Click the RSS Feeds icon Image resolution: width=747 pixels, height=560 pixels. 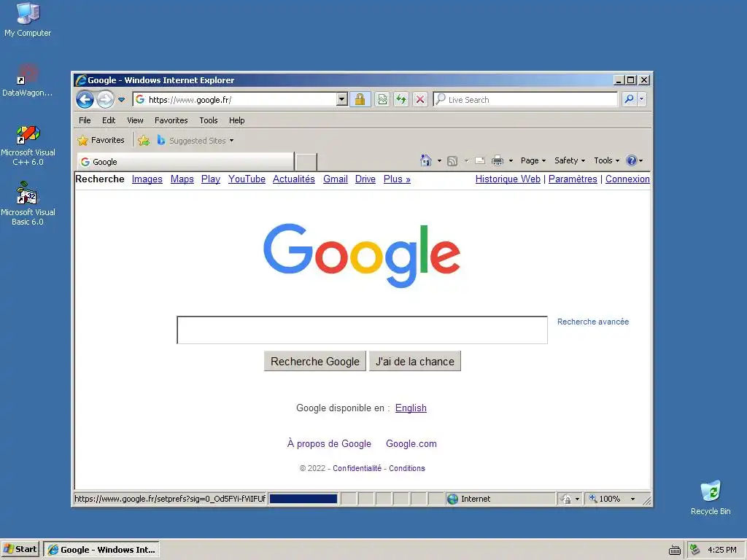point(452,161)
